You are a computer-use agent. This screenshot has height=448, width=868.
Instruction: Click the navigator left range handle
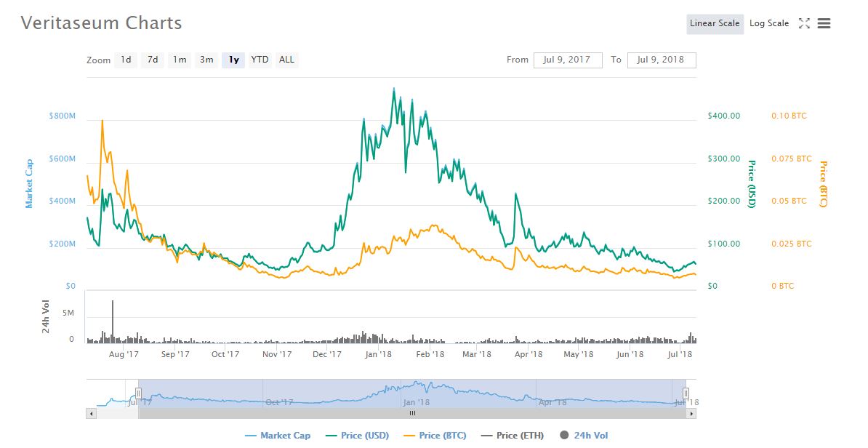pos(138,393)
